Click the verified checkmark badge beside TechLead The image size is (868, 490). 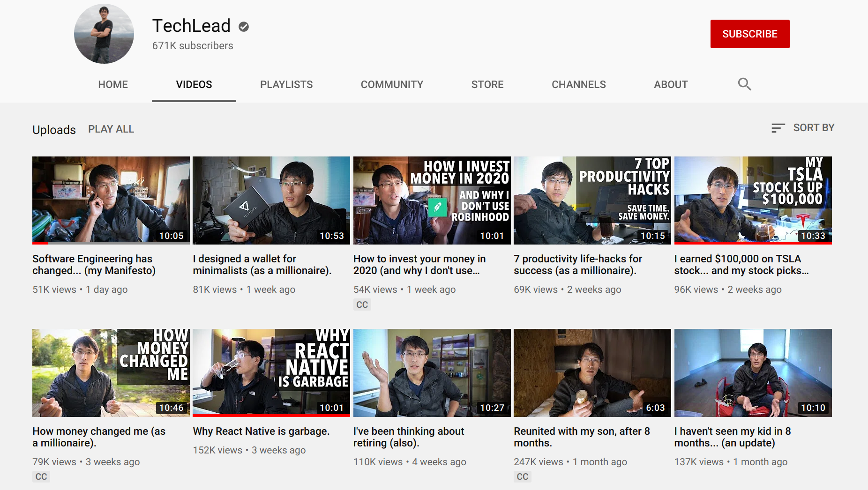point(244,27)
